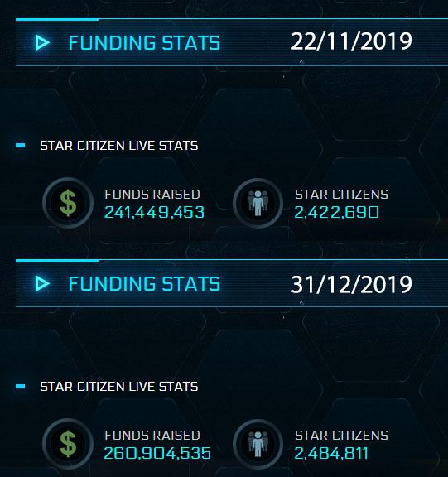448x477 pixels.
Task: Click the upper Funds Raised label
Action: coord(152,195)
